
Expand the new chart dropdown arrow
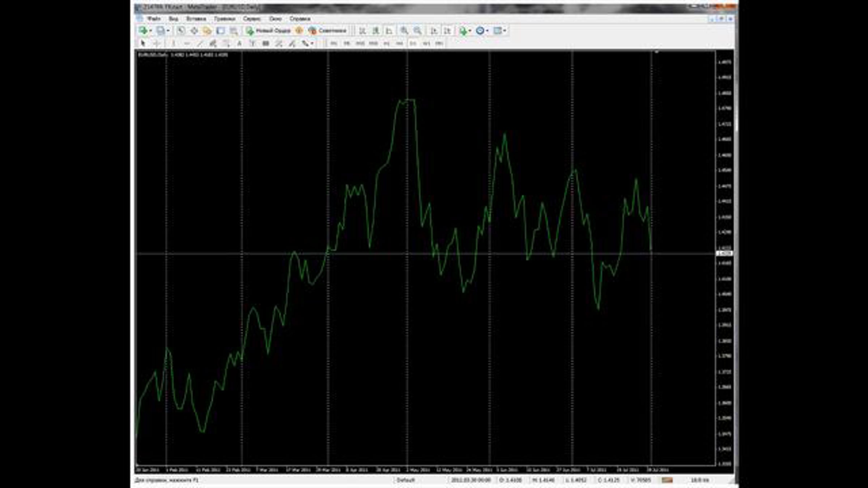(150, 31)
